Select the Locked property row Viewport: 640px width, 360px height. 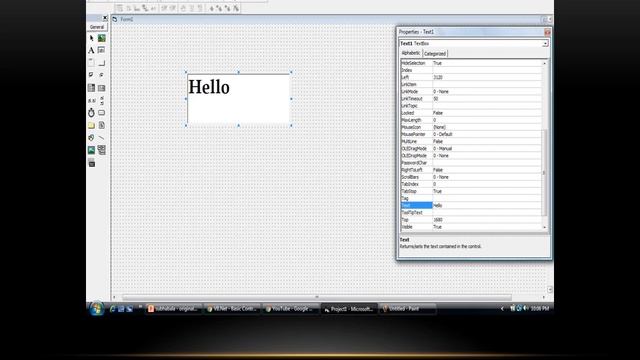pyautogui.click(x=471, y=113)
